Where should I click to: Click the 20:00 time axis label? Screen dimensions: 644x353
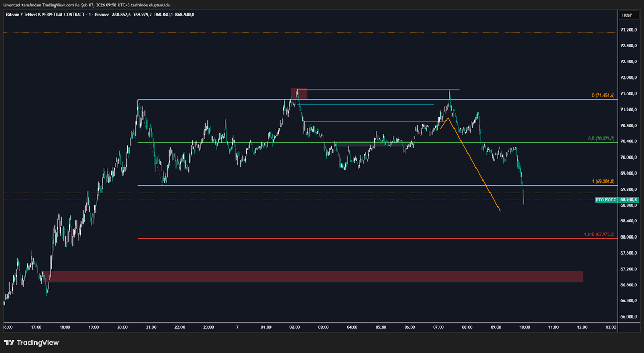(122, 327)
